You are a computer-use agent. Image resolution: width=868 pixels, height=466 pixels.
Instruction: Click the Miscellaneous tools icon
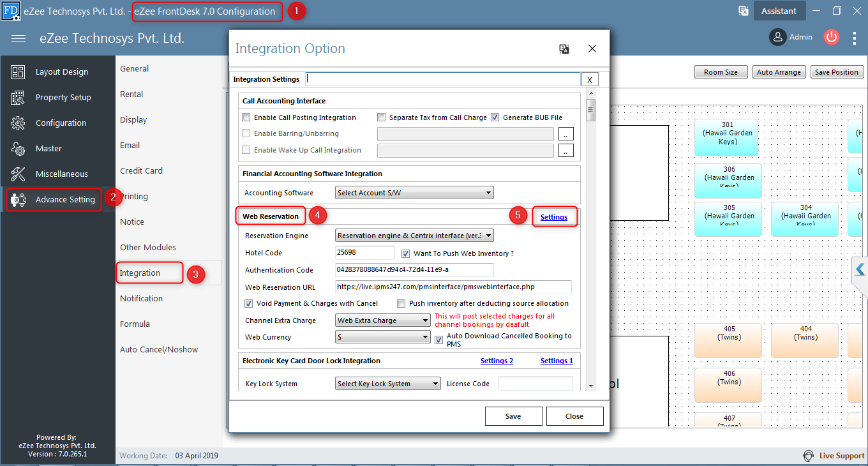point(18,174)
